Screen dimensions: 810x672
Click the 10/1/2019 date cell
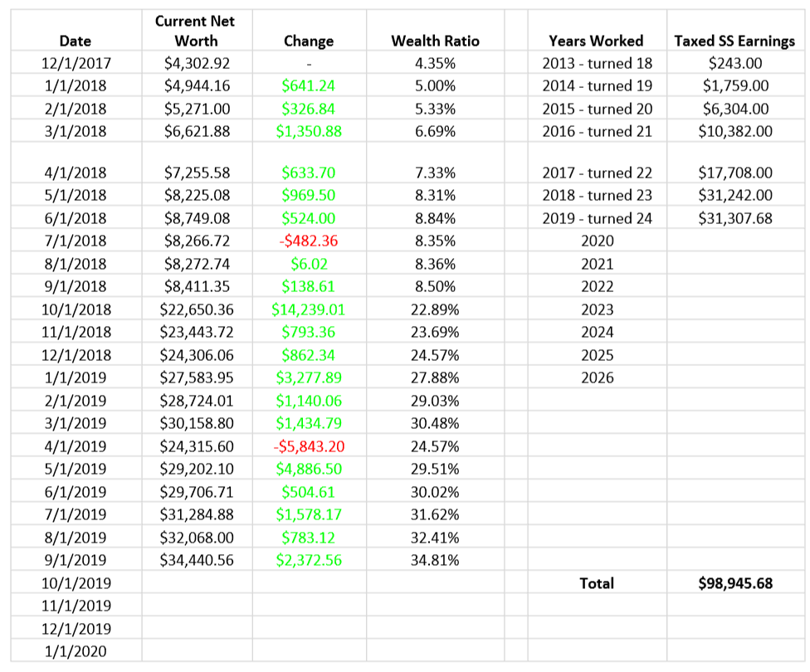click(76, 583)
